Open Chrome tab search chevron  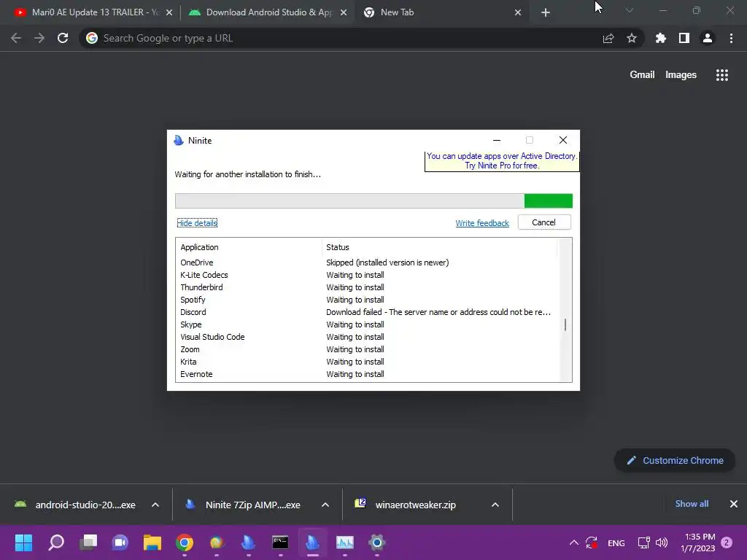coord(630,10)
